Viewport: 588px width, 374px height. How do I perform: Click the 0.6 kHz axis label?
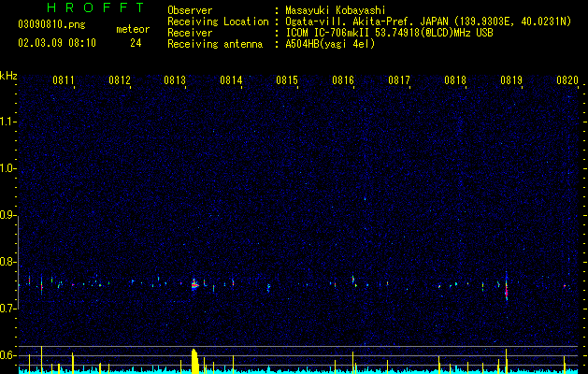(x=7, y=355)
